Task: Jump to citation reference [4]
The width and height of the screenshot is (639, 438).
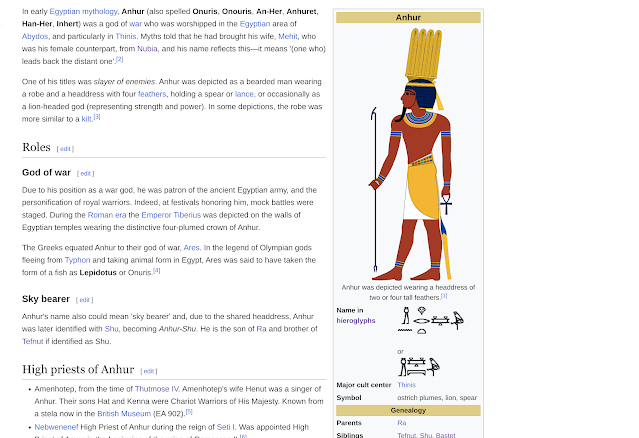Action: pos(157,270)
